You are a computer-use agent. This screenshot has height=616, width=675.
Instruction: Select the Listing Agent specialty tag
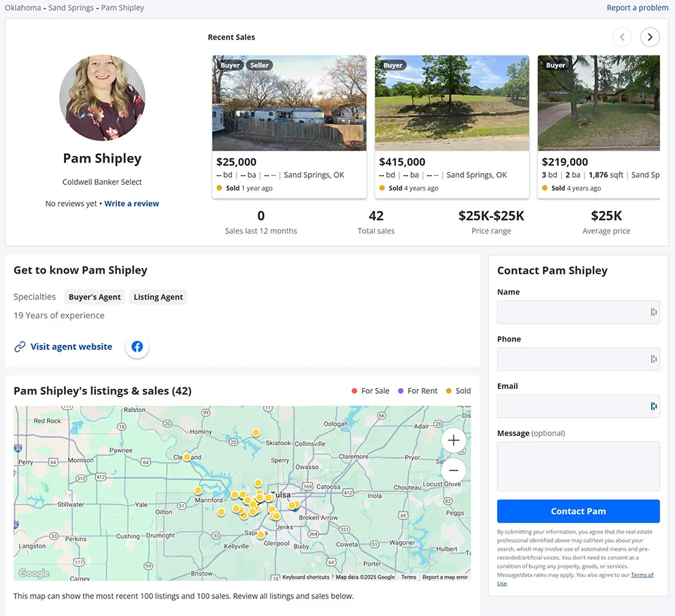click(158, 297)
